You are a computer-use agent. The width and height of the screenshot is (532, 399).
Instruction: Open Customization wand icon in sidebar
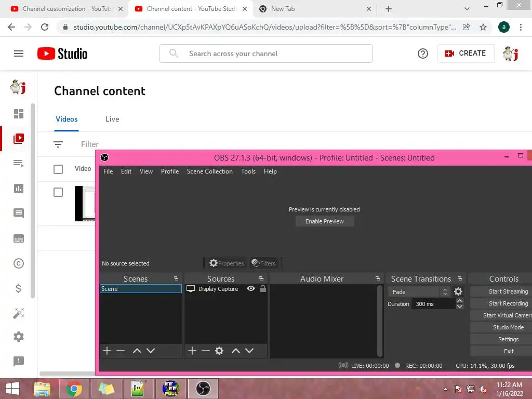[19, 313]
